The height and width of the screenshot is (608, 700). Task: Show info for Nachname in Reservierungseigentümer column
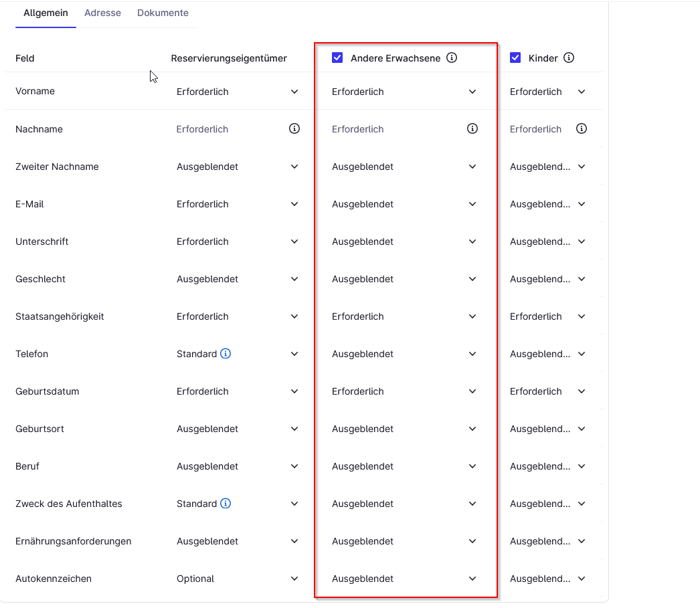click(x=294, y=129)
